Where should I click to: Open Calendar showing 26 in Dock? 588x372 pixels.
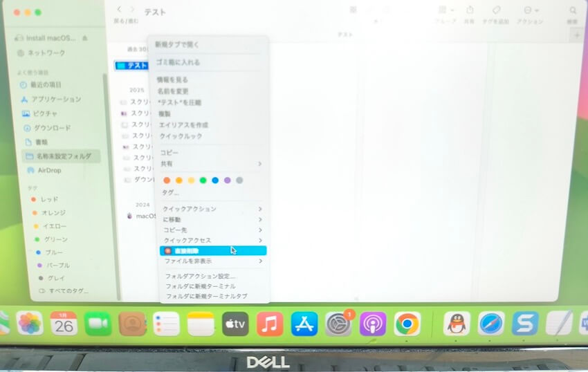click(x=64, y=324)
